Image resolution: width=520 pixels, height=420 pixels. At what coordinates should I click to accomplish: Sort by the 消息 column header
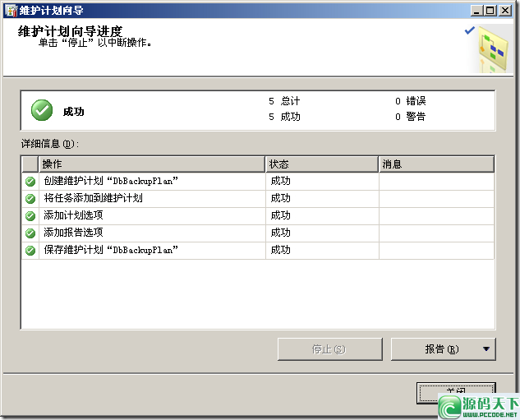(436, 164)
